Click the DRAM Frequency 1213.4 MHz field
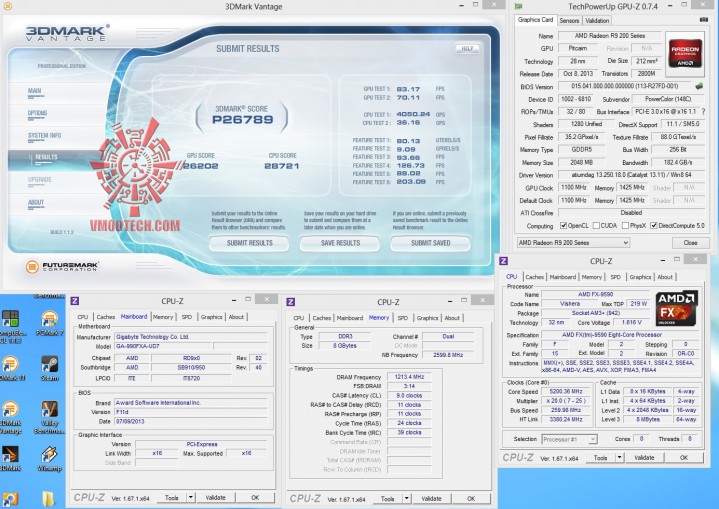The image size is (719, 509). [x=409, y=377]
